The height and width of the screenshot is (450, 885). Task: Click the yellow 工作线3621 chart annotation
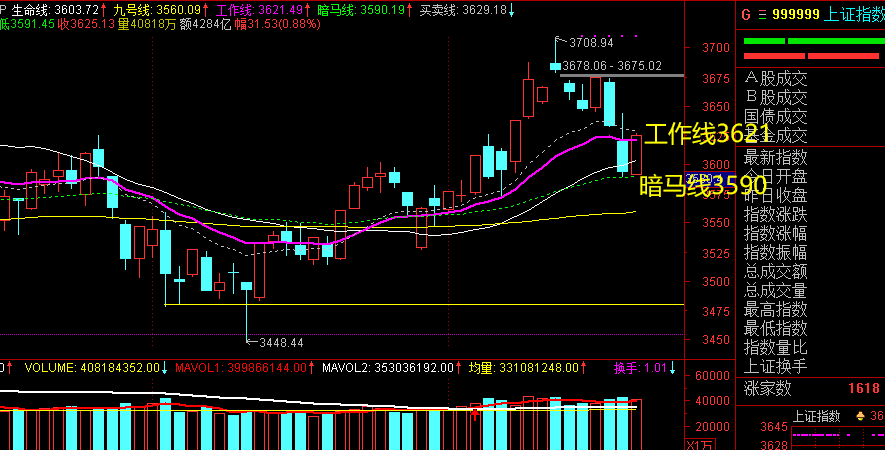(x=707, y=134)
